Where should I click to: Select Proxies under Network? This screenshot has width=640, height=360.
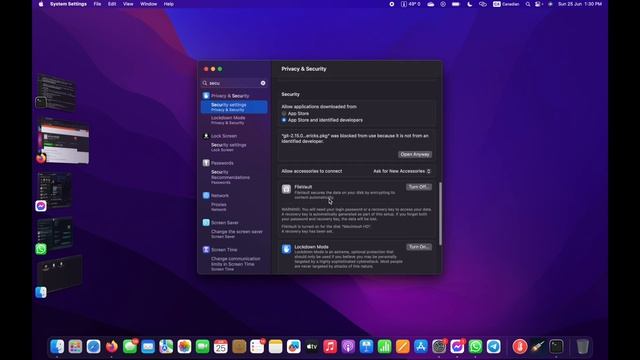[x=234, y=207]
